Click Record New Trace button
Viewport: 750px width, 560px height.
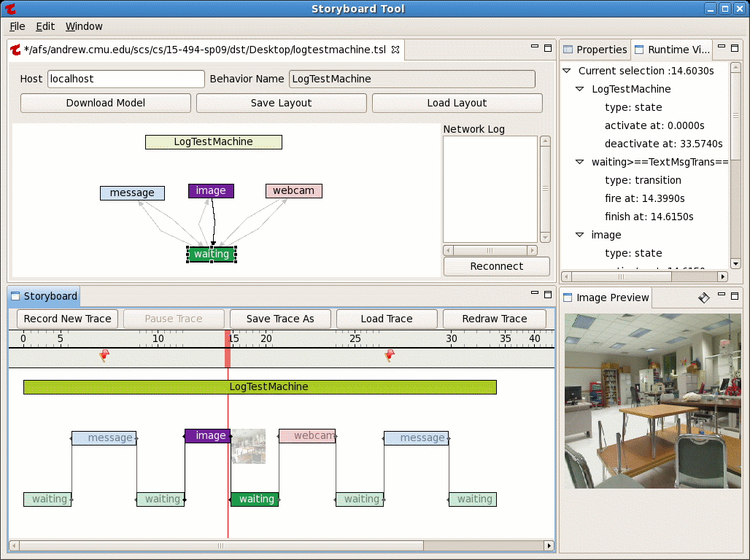(x=67, y=319)
